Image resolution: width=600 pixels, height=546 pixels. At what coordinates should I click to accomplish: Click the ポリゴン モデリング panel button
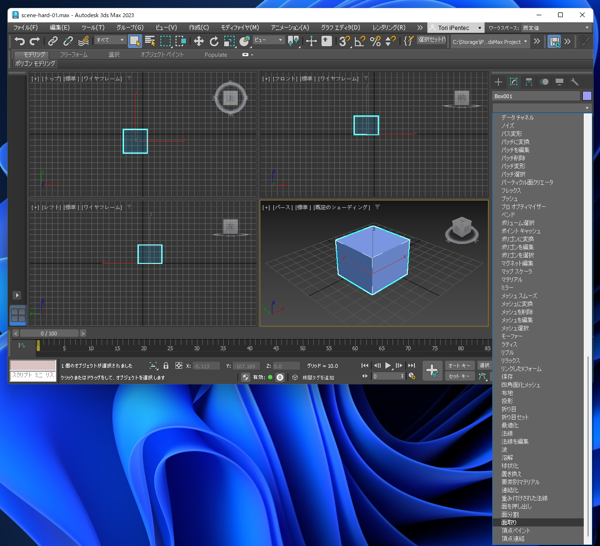coord(35,64)
